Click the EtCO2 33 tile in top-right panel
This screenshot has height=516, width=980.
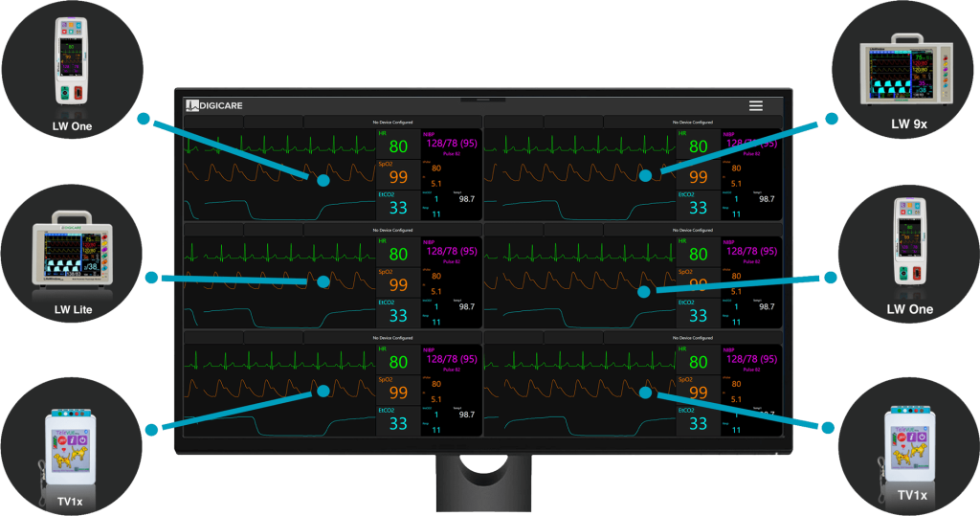[x=698, y=206]
